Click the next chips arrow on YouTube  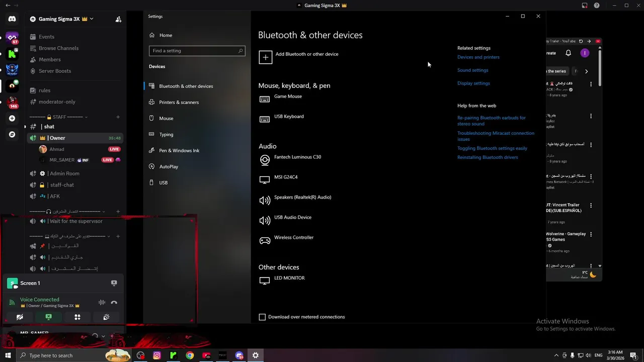point(586,71)
